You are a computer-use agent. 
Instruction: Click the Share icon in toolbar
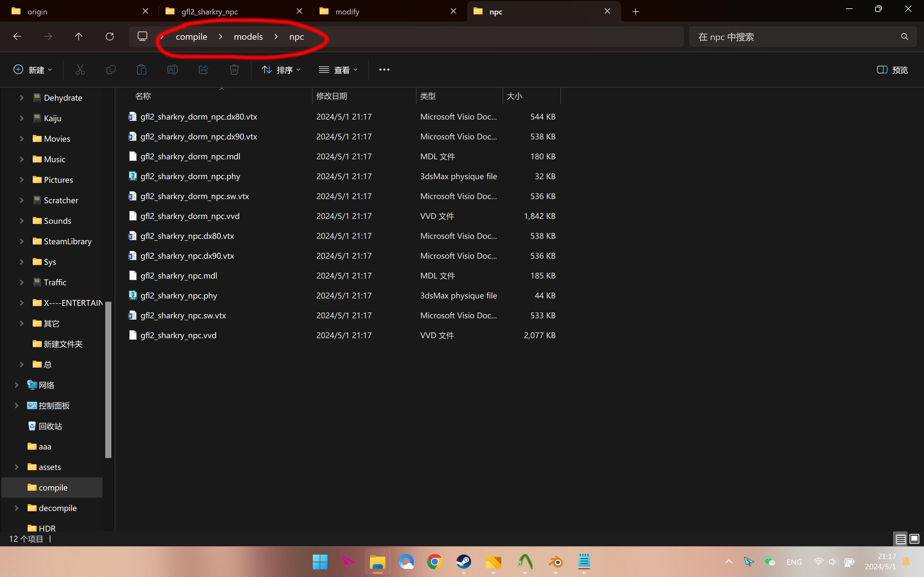point(203,70)
